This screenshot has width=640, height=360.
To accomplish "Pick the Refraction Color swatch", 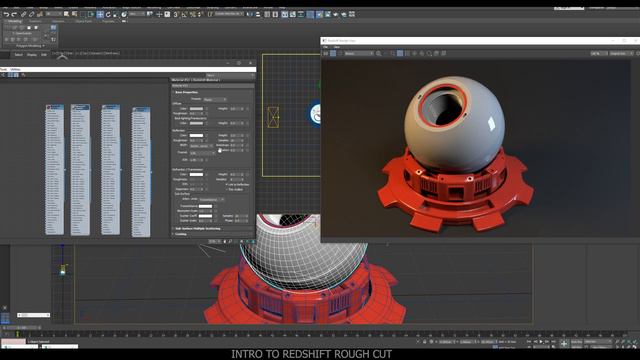I will [x=196, y=174].
